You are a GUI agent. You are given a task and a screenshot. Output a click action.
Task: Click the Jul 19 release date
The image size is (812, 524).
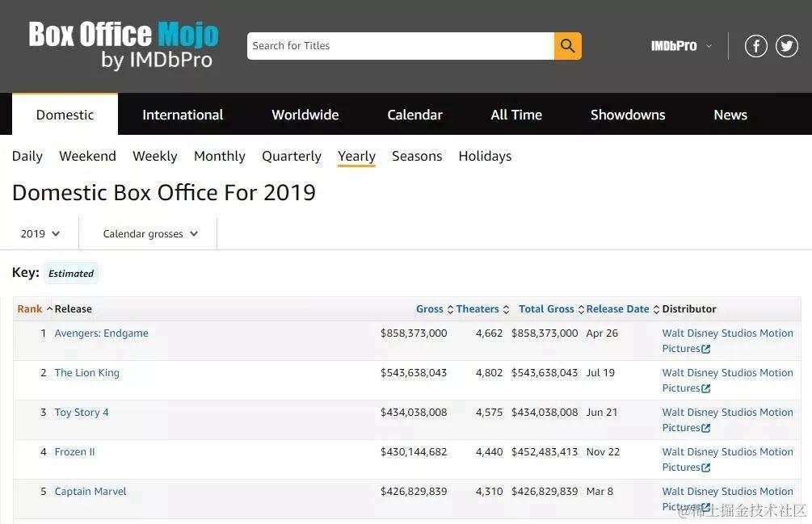(x=600, y=373)
